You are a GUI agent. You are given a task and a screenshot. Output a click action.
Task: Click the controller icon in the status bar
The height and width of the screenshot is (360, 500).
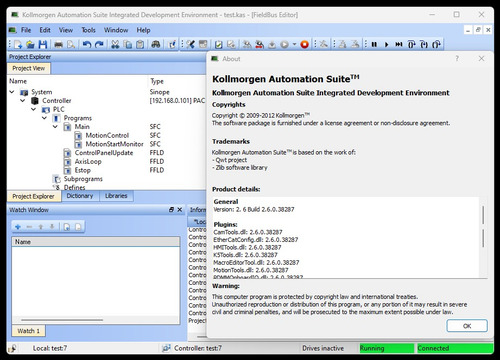[x=166, y=348]
